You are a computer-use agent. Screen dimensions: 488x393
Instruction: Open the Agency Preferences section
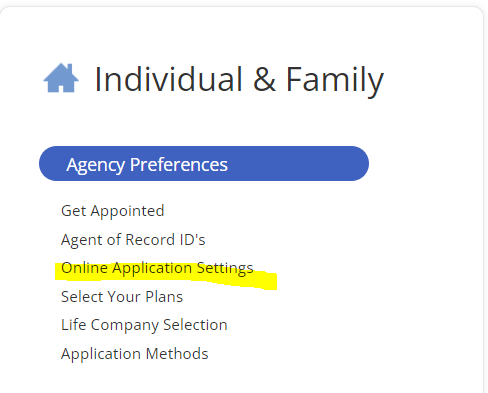tap(204, 164)
